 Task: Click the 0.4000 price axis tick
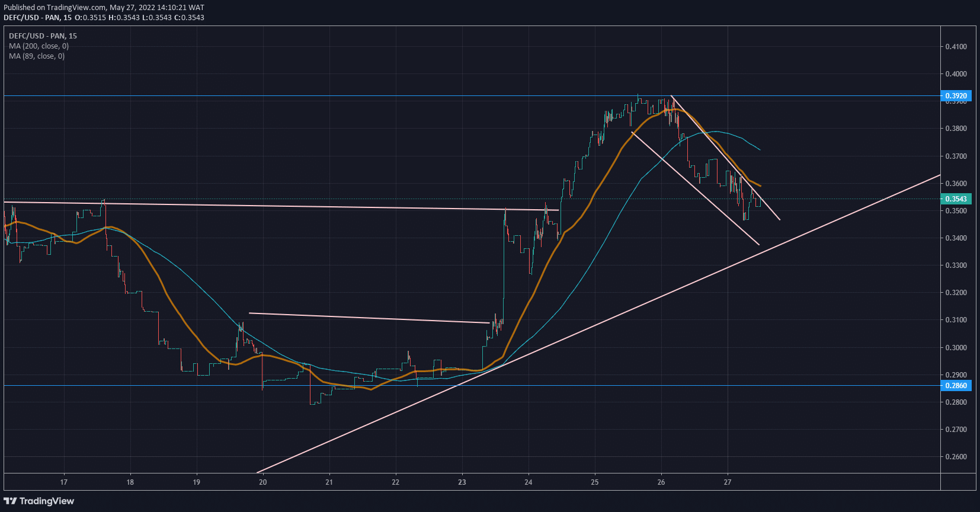[956, 74]
